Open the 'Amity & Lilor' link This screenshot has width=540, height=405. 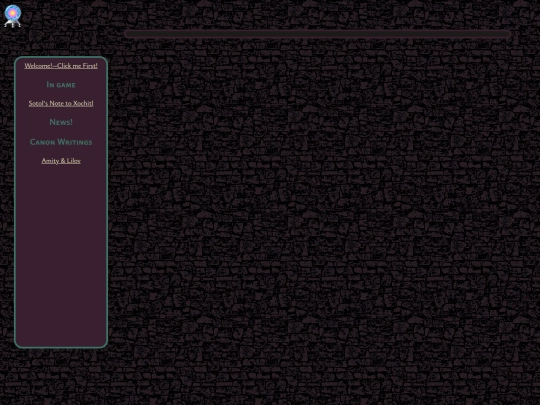click(61, 161)
